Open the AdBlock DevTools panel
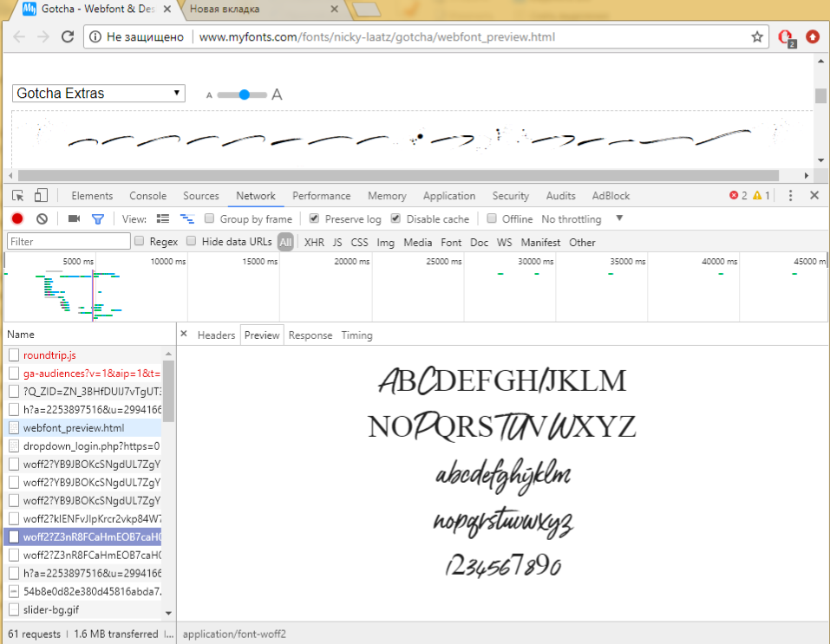 coord(611,196)
